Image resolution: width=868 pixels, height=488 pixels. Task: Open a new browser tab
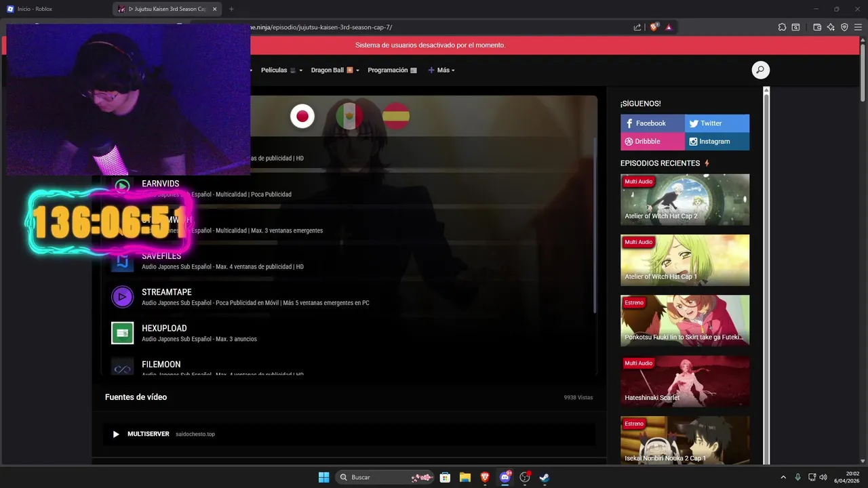tap(231, 9)
